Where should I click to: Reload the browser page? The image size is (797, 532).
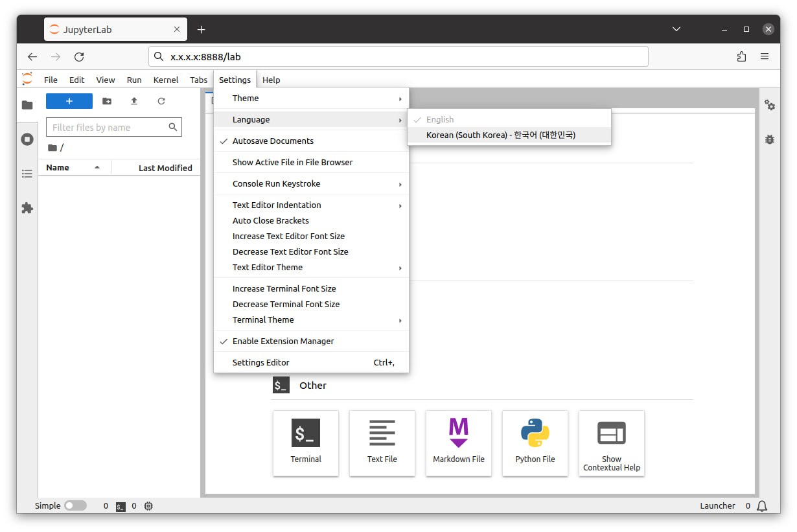click(79, 56)
